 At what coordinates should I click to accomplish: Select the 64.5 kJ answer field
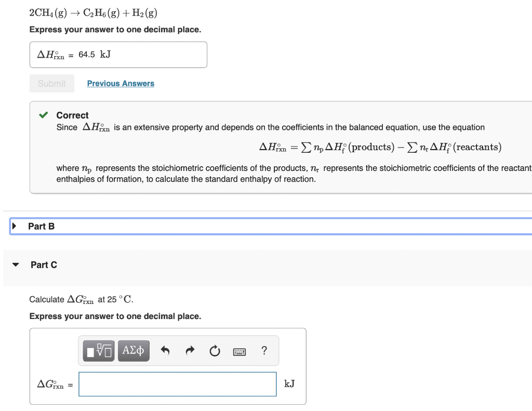[x=118, y=54]
